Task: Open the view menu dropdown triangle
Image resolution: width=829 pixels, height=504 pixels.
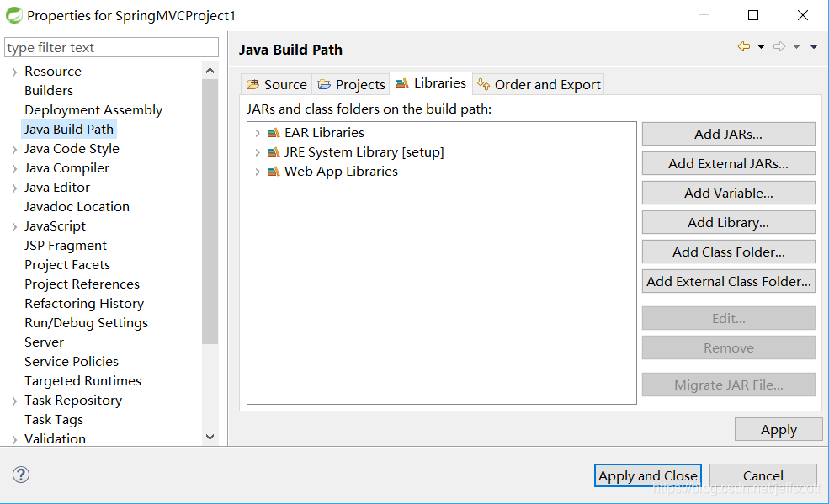Action: click(x=814, y=46)
